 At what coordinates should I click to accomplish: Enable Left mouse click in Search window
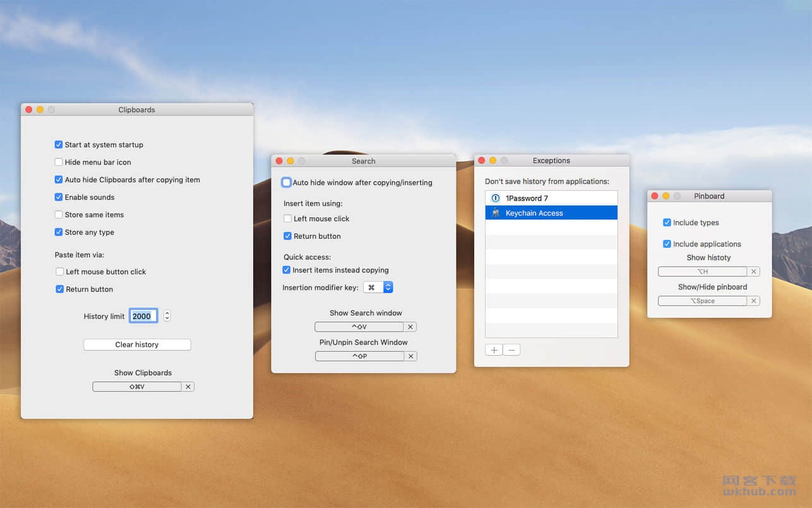(288, 219)
